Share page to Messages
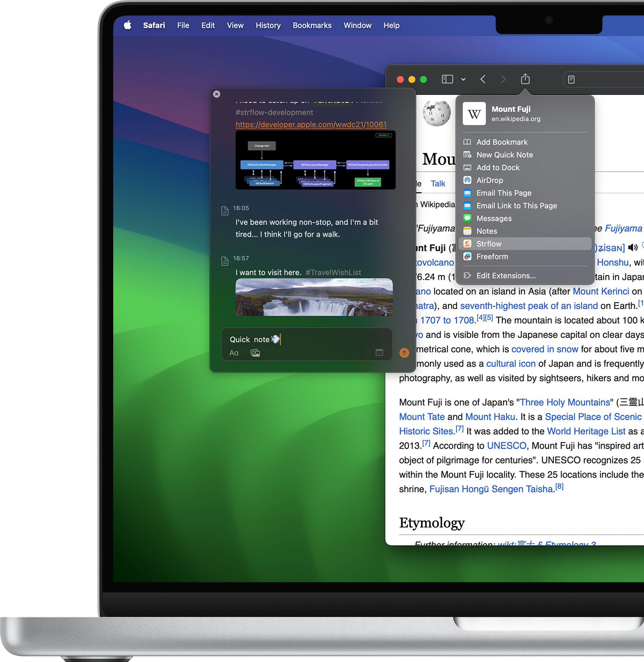The image size is (644, 662). (525, 218)
